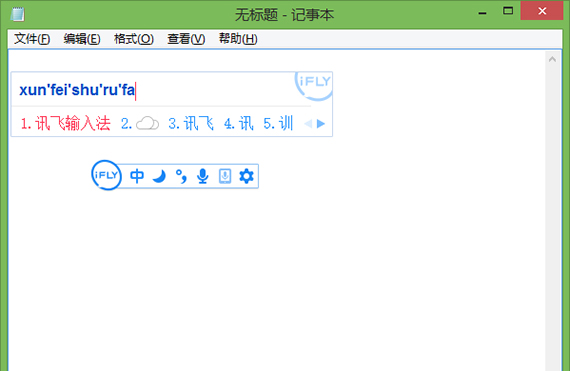
Task: Toggle Chinese/English mode with 中 icon
Action: point(137,176)
